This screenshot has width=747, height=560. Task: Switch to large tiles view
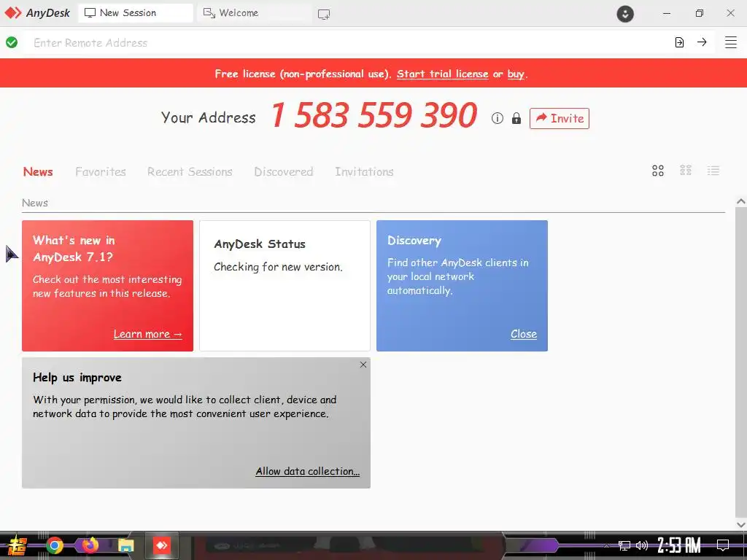click(x=658, y=171)
